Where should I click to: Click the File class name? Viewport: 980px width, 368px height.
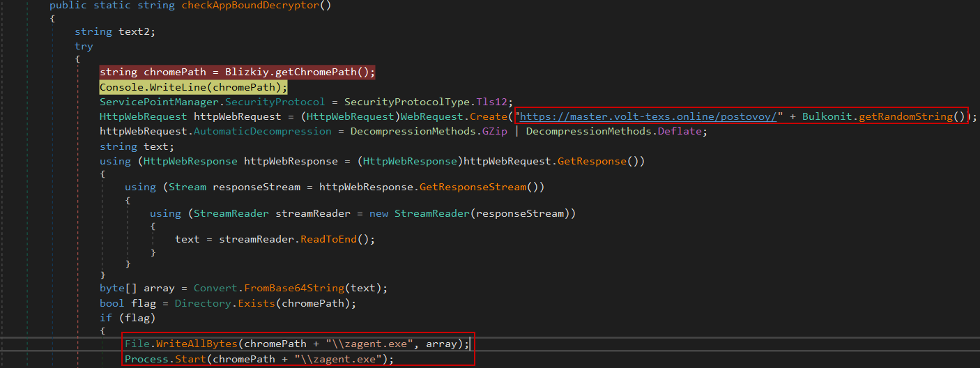(137, 344)
